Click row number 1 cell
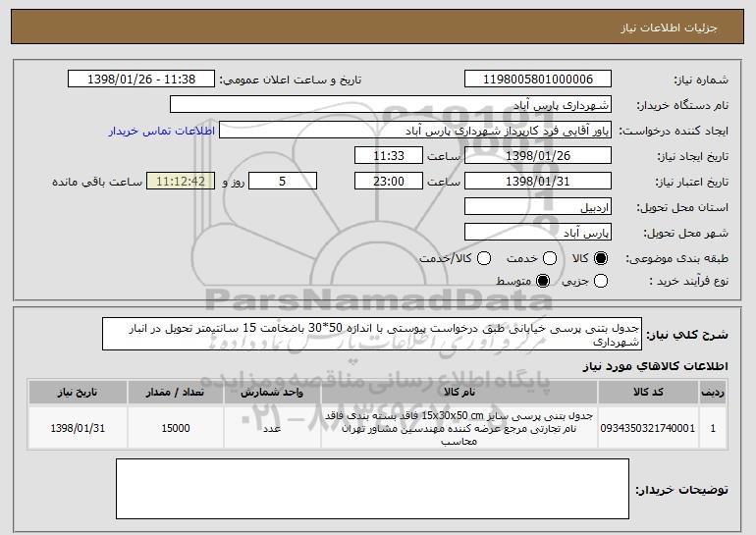Image resolution: width=756 pixels, height=535 pixels. point(713,428)
